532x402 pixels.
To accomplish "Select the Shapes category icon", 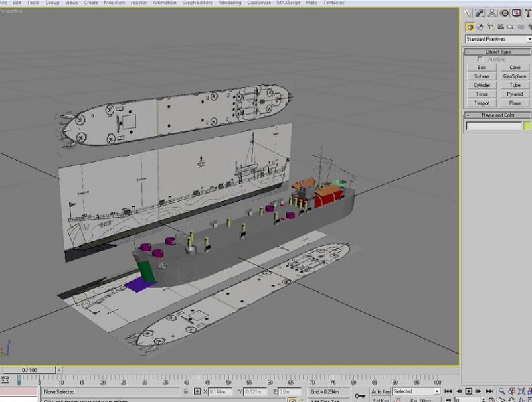I will [480, 27].
